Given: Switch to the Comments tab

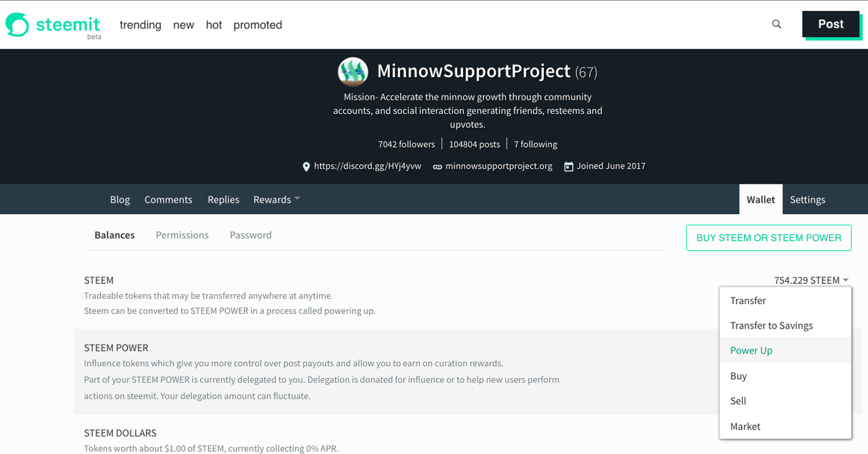Looking at the screenshot, I should click(168, 199).
